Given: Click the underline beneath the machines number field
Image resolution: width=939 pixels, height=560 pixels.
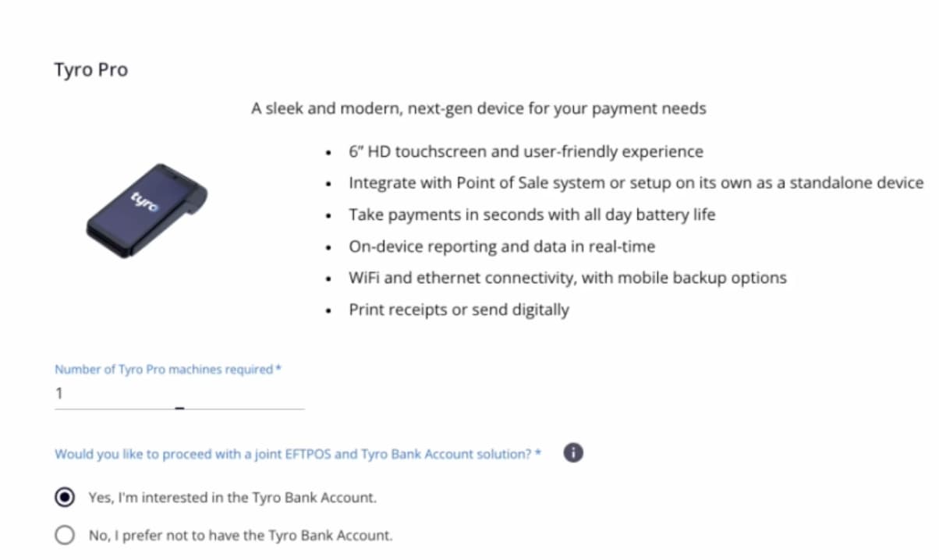Looking at the screenshot, I should [x=179, y=408].
